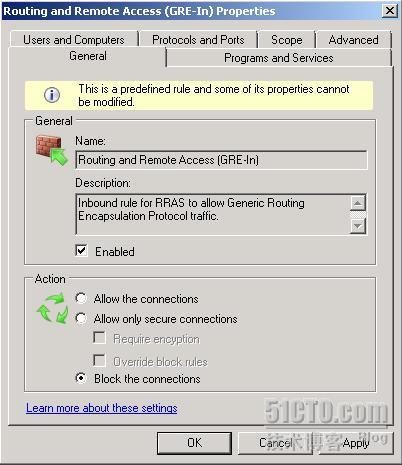Open the Programs and Services tab

click(x=279, y=58)
